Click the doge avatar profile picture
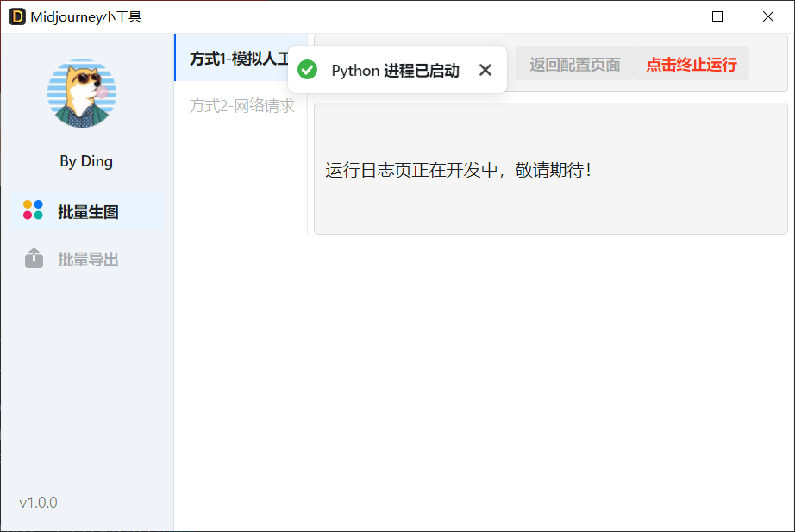 tap(82, 93)
